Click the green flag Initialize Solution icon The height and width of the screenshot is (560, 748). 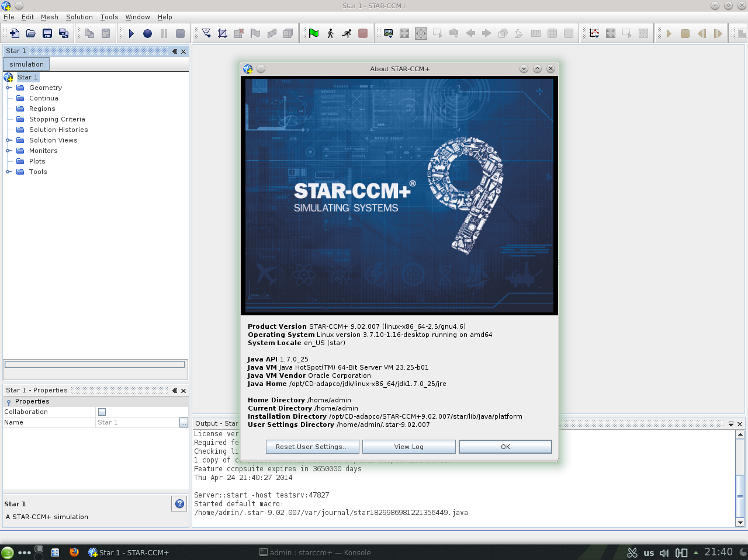click(314, 33)
